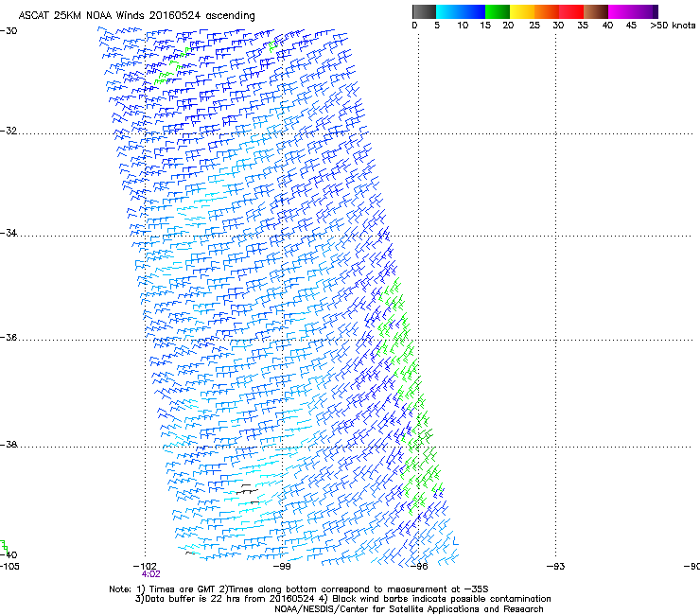This screenshot has height=615, width=700.
Task: Click the '20' legend scale label
Action: click(x=508, y=26)
